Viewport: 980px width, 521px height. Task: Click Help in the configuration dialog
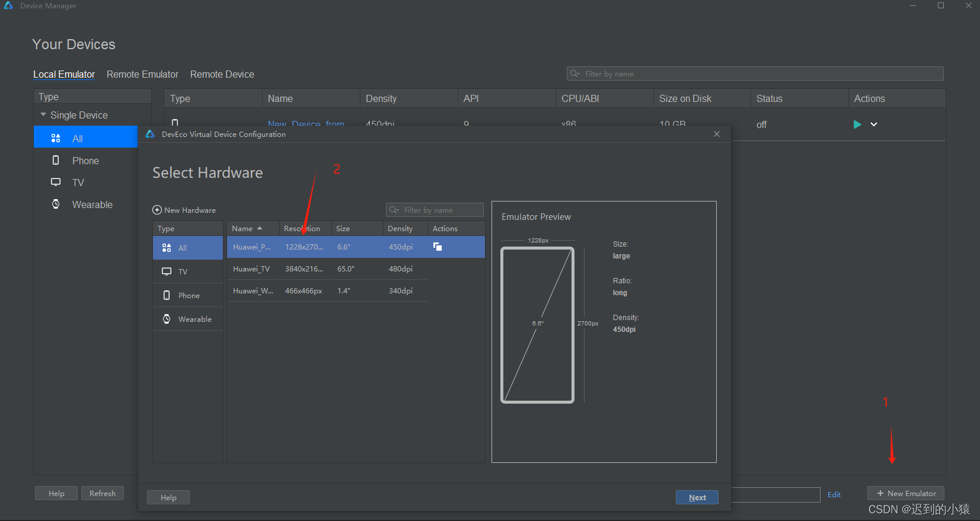(x=168, y=497)
